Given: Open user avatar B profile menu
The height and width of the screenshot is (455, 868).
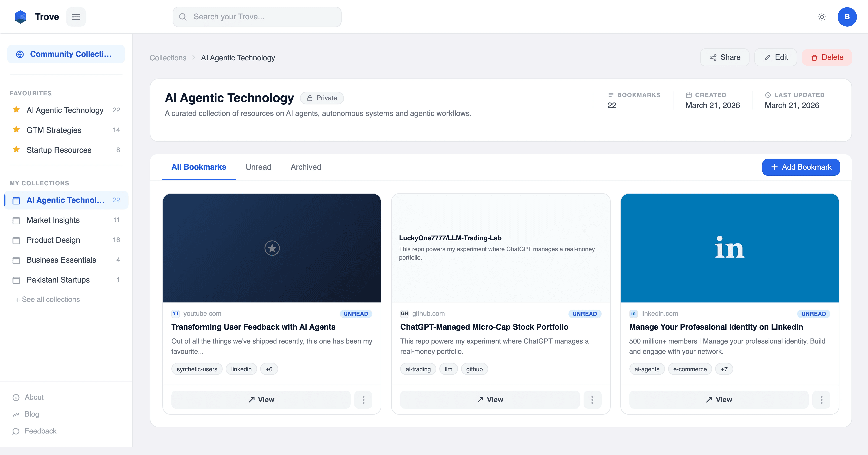Looking at the screenshot, I should [x=847, y=17].
